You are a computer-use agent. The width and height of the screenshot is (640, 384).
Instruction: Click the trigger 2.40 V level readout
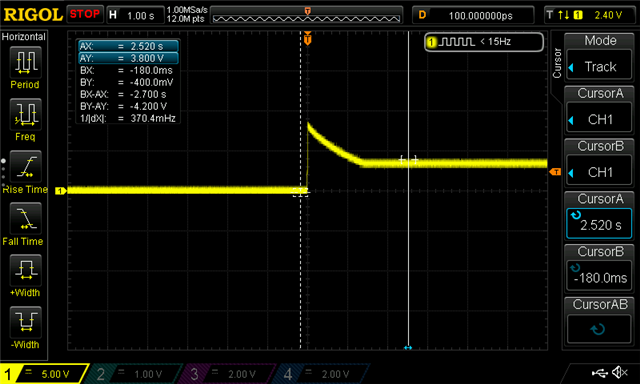click(590, 16)
